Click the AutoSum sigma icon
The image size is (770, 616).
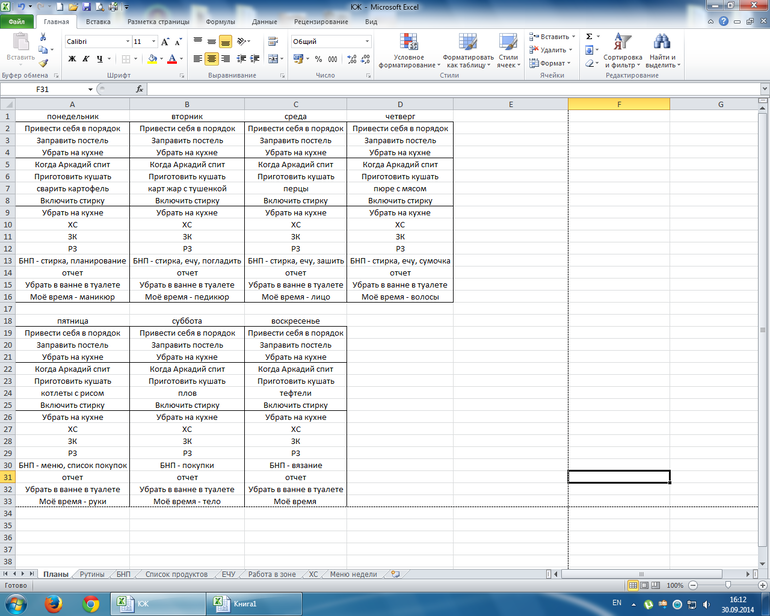click(589, 36)
